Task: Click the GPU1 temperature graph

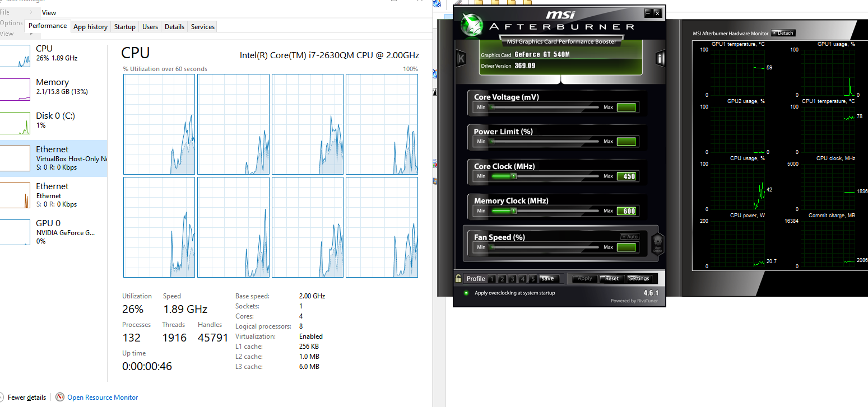Action: [739, 73]
